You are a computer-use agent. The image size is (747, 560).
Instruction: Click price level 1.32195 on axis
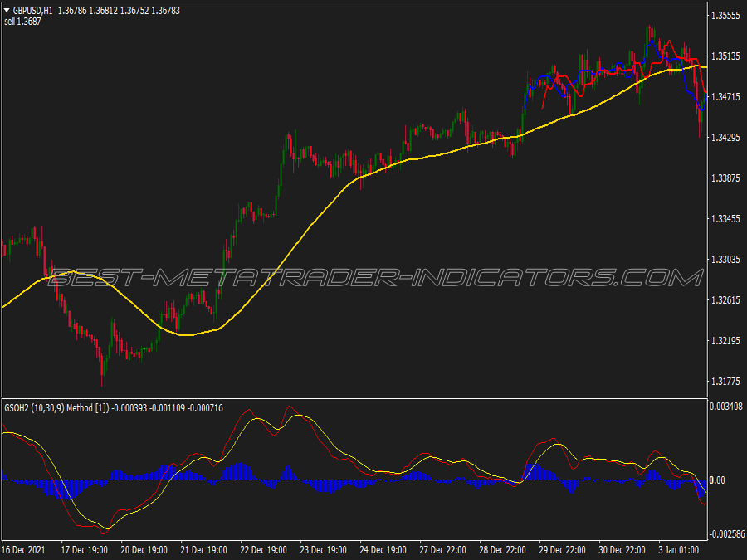[725, 340]
